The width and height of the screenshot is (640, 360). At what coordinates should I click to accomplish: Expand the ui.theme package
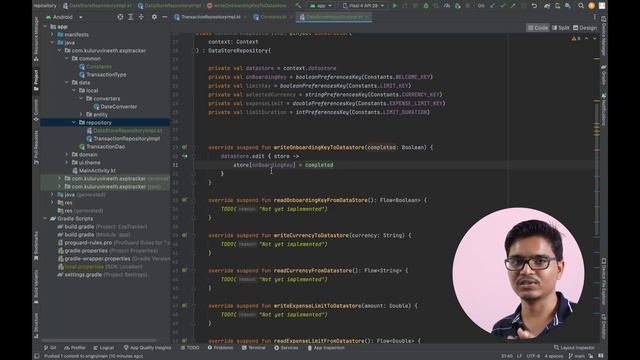tap(67, 162)
